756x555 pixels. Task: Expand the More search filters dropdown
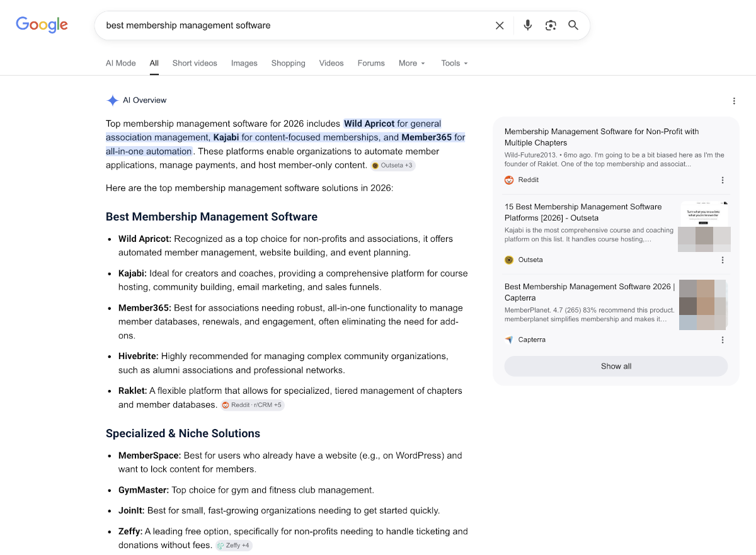click(412, 63)
